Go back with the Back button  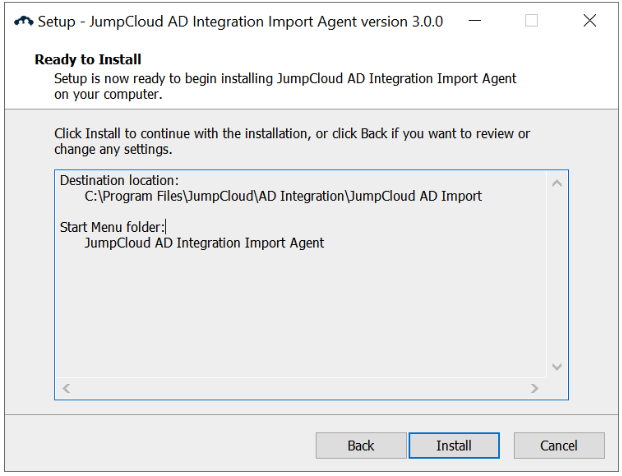point(361,446)
